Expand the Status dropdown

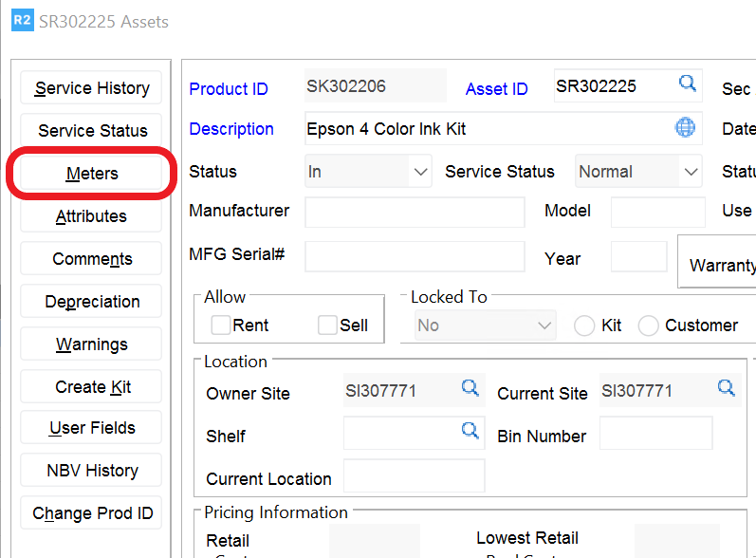(420, 172)
